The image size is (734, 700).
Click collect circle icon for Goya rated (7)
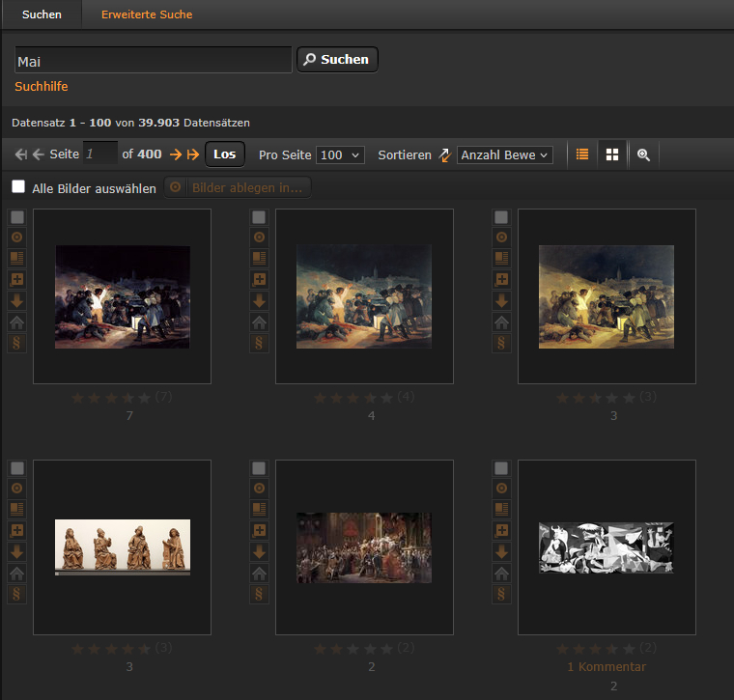pyautogui.click(x=16, y=238)
